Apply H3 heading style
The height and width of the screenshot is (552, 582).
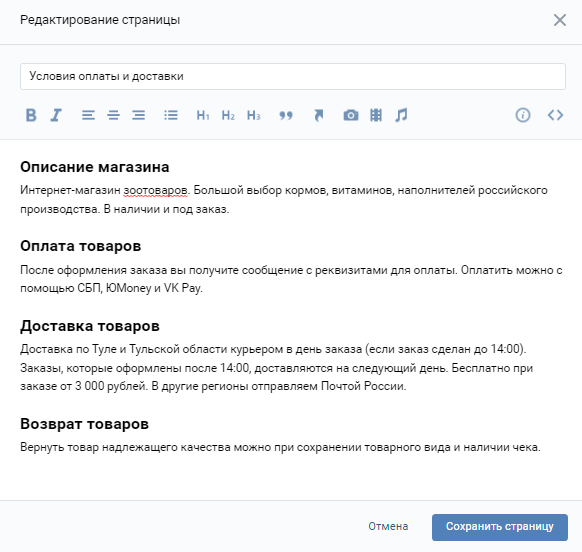(x=254, y=115)
